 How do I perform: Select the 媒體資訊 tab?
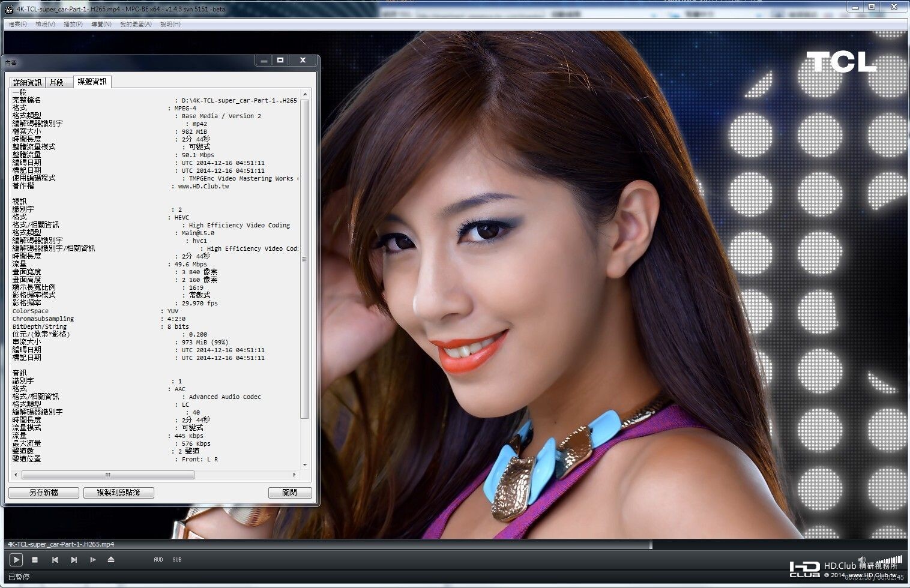point(92,82)
